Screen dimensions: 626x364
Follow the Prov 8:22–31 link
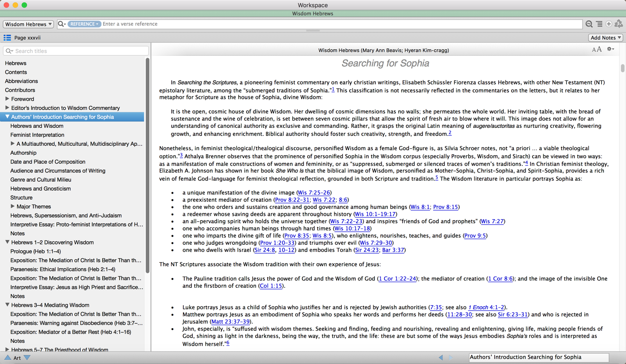pos(292,200)
